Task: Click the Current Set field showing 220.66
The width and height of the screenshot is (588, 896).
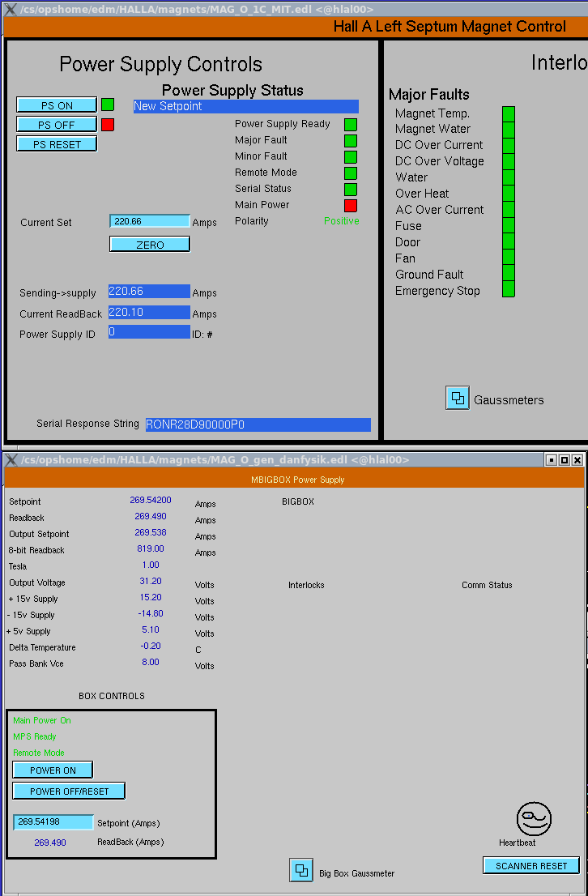Action: tap(150, 221)
